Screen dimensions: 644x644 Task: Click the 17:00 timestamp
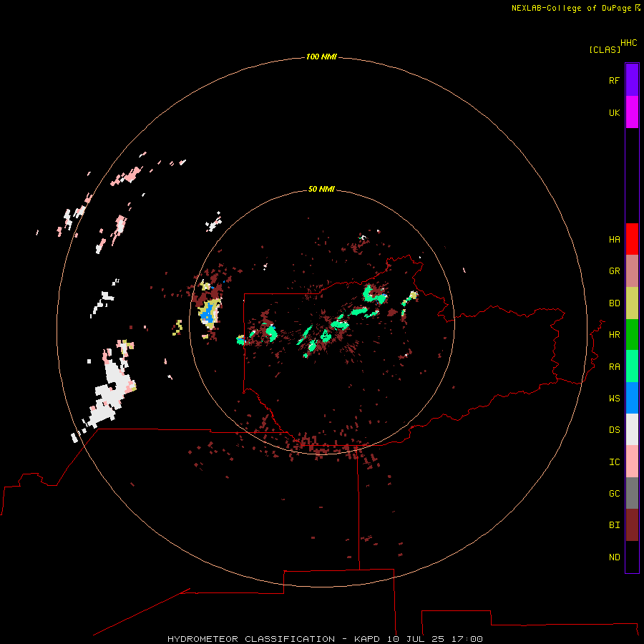coord(467,639)
